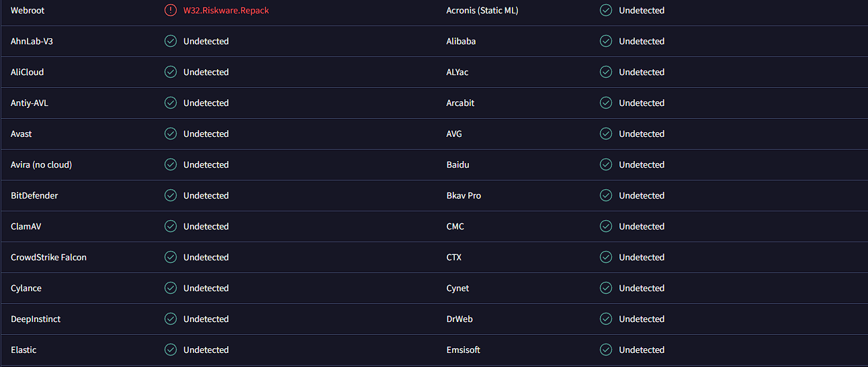Click the check icon in Bkav Pro row
The height and width of the screenshot is (367, 868).
pyautogui.click(x=606, y=196)
